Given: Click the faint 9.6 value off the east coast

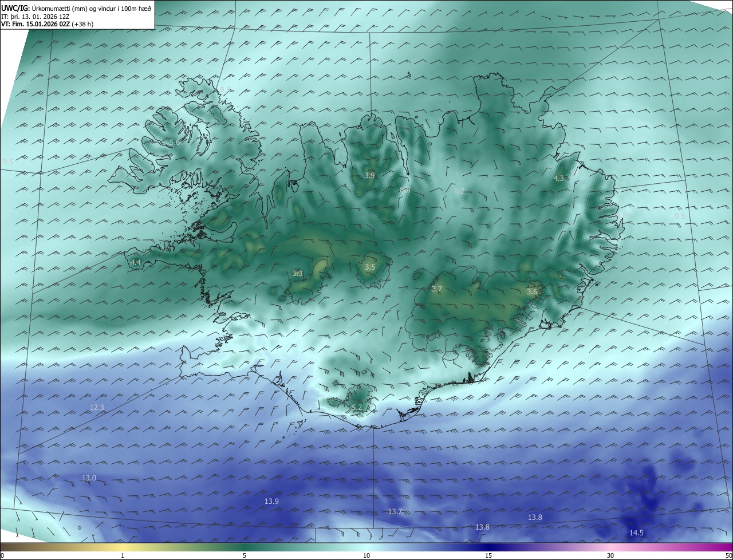Looking at the screenshot, I should pos(621,215).
